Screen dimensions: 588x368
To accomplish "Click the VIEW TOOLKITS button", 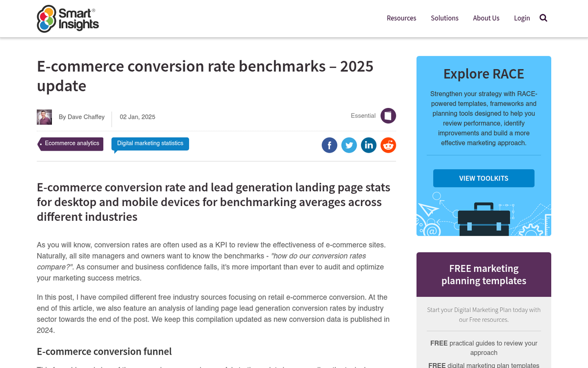I will tap(483, 178).
